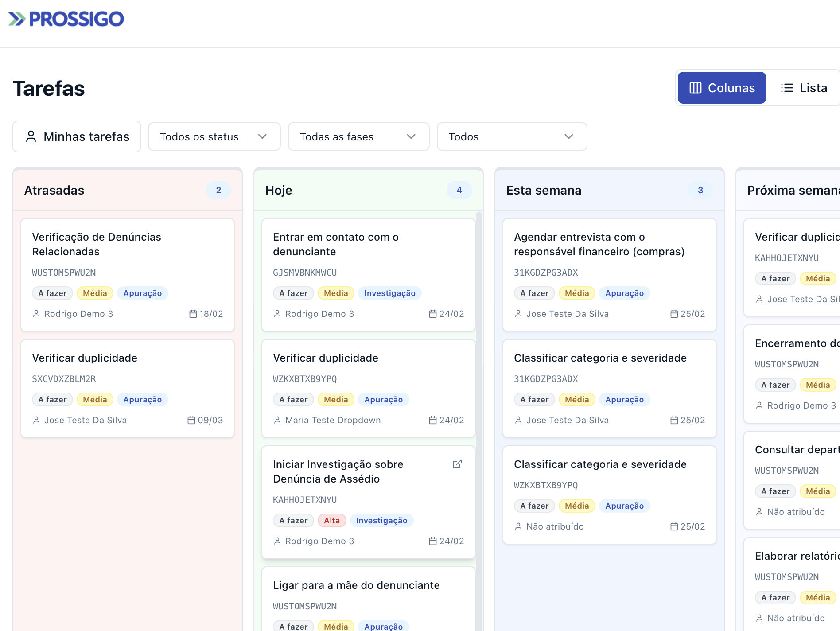Click the person icon in Minhas tarefas

point(31,136)
